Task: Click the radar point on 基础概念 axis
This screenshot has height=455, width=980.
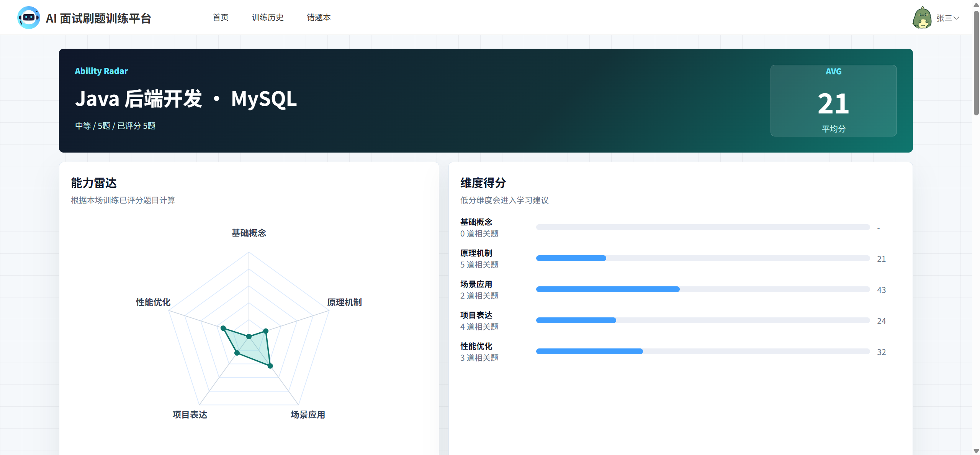Action: tap(249, 337)
